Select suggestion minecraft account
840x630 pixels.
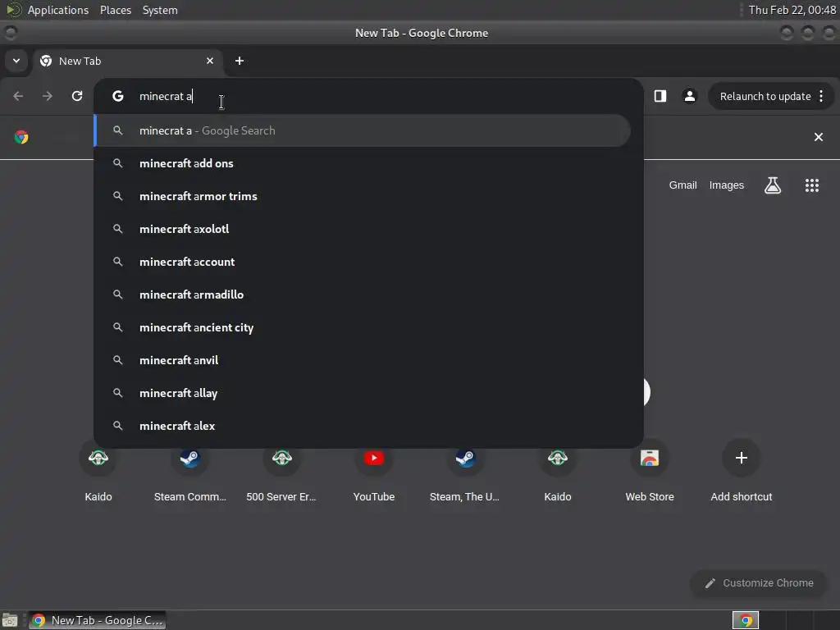click(x=362, y=262)
